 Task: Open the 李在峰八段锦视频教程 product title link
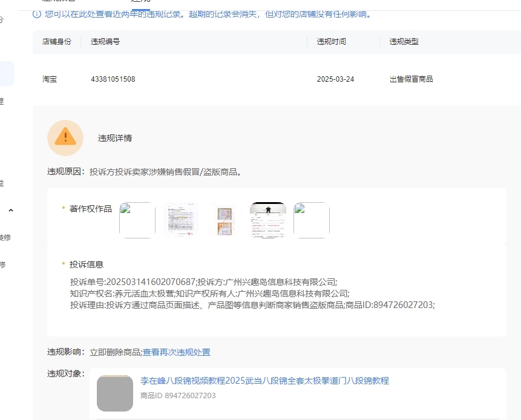coord(264,381)
